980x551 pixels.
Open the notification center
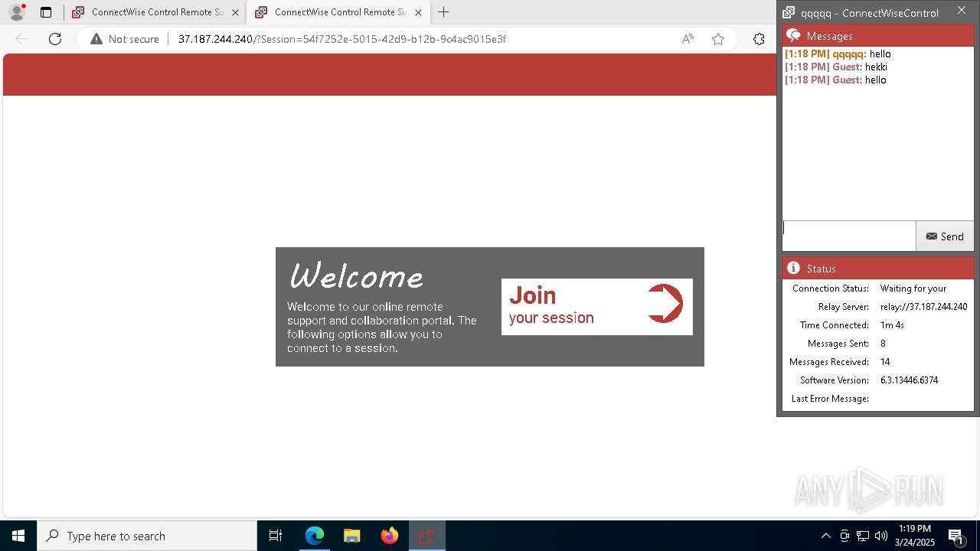956,536
